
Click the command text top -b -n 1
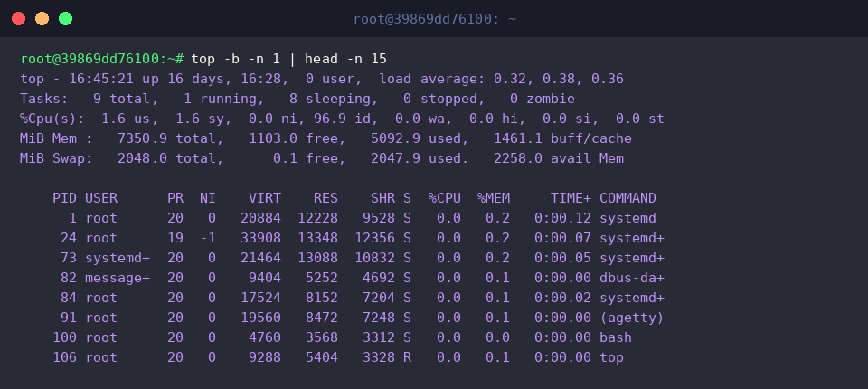tap(236, 59)
